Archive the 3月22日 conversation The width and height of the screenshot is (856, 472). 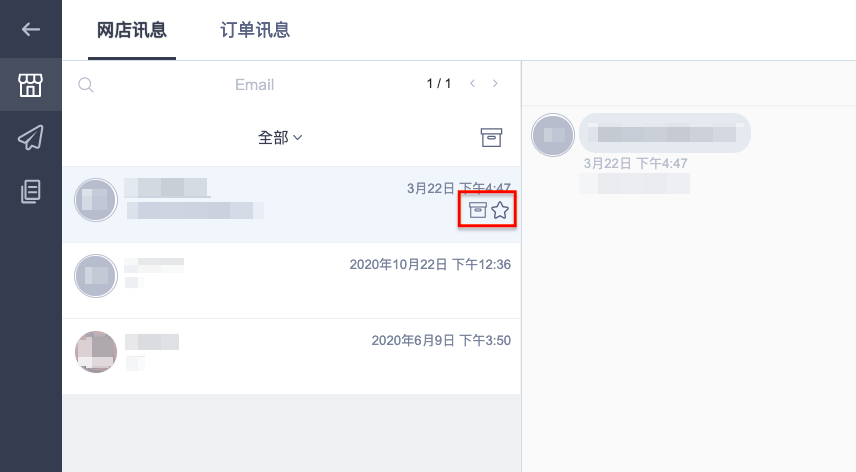478,210
